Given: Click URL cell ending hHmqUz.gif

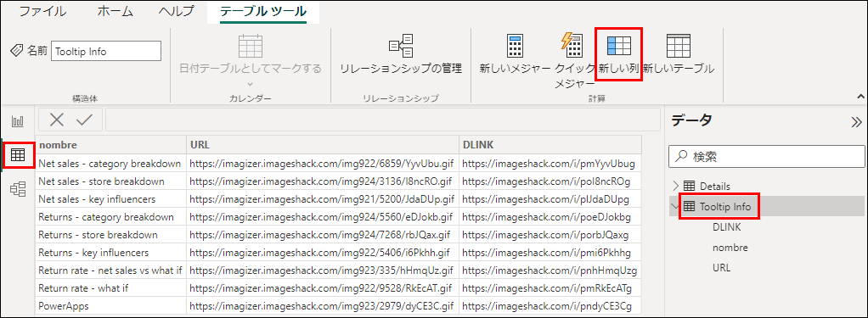Looking at the screenshot, I should (322, 271).
